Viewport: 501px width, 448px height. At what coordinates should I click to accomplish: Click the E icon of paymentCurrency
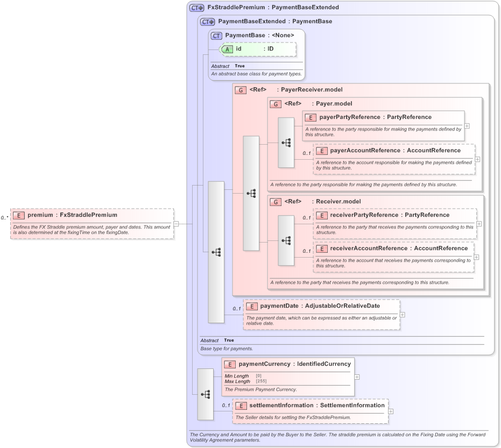[230, 364]
